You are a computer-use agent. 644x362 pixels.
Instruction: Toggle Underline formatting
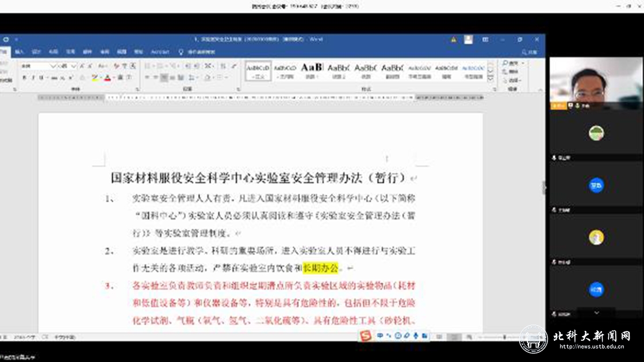pos(41,78)
